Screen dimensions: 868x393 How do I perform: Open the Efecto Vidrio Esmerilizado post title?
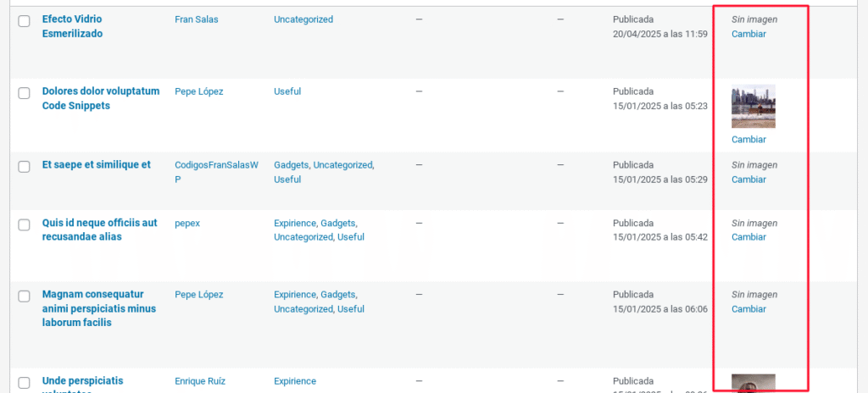[72, 26]
